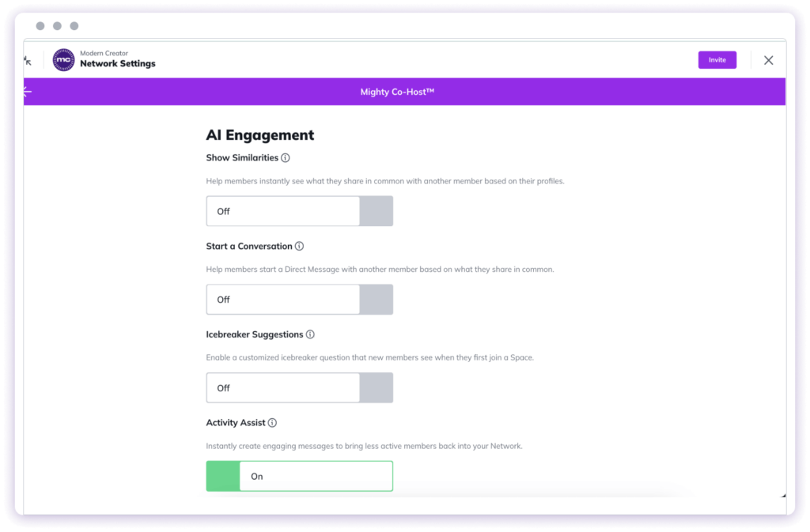Click the AI Engagement section heading
The image size is (810, 532).
(x=259, y=135)
